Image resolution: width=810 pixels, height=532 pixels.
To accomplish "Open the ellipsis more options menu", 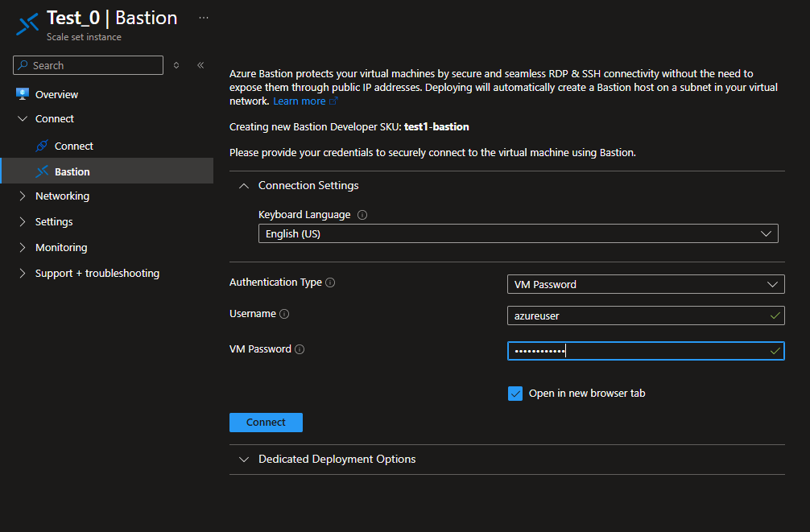I will (x=204, y=18).
